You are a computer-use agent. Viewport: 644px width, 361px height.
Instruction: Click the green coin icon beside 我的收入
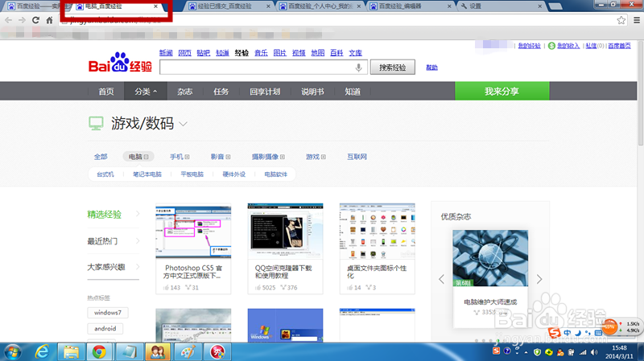551,46
